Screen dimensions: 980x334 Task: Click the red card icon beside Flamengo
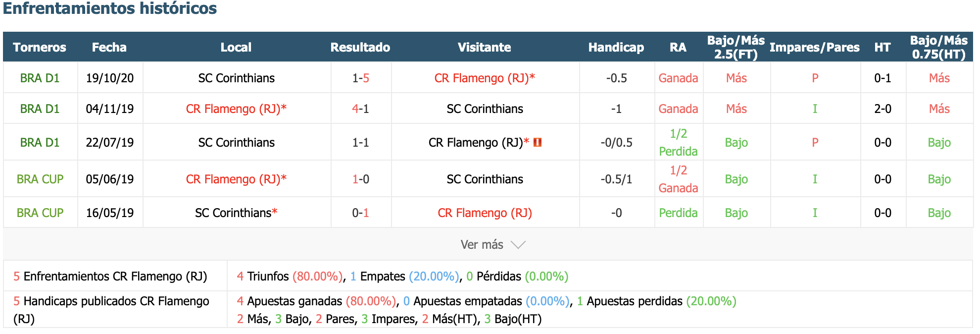[538, 142]
